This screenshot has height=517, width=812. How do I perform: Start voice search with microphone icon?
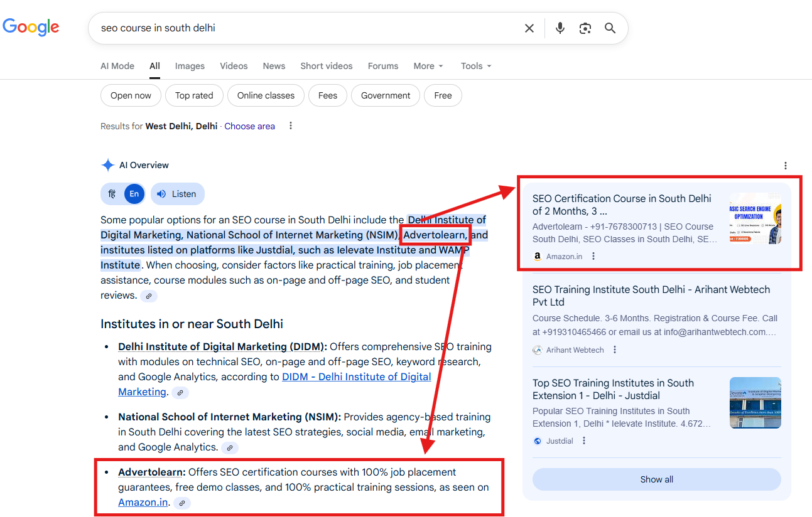pyautogui.click(x=560, y=28)
